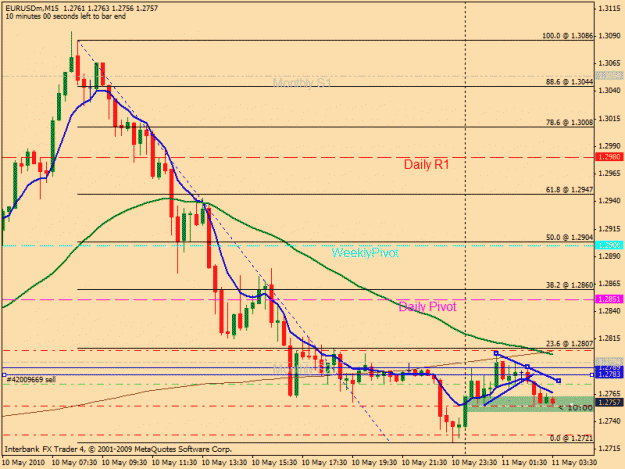Select the #42009669 sell order label
This screenshot has width=625, height=469.
pyautogui.click(x=31, y=380)
